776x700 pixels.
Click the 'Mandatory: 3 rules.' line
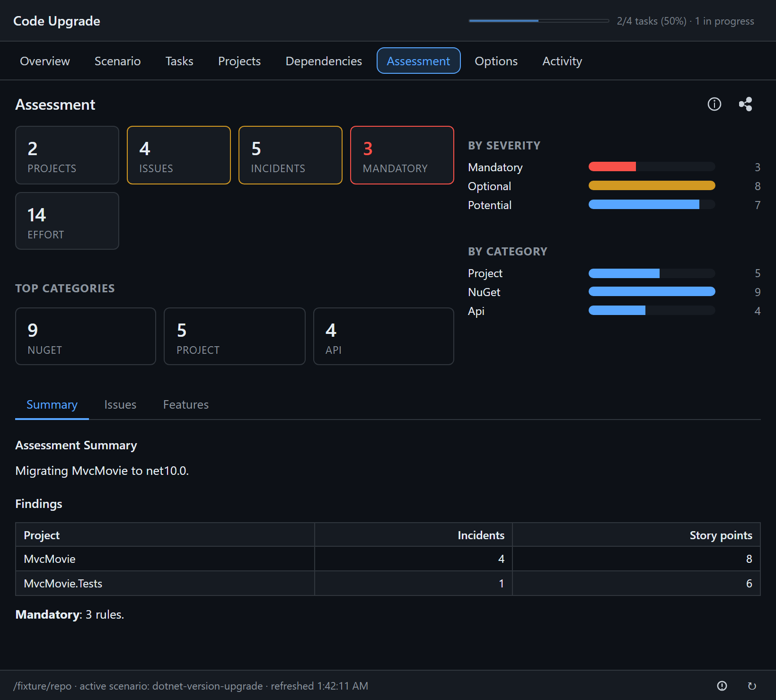click(x=70, y=614)
